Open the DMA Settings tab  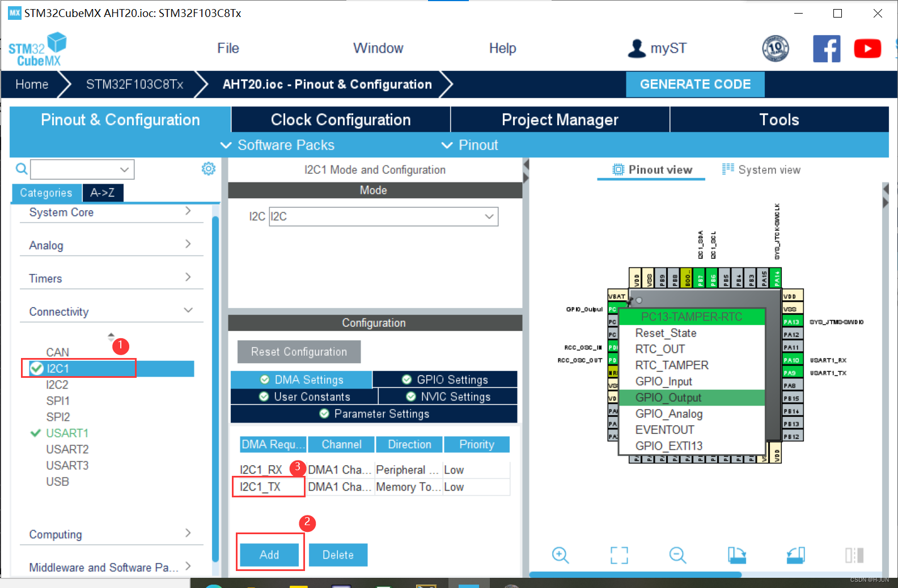pyautogui.click(x=301, y=380)
